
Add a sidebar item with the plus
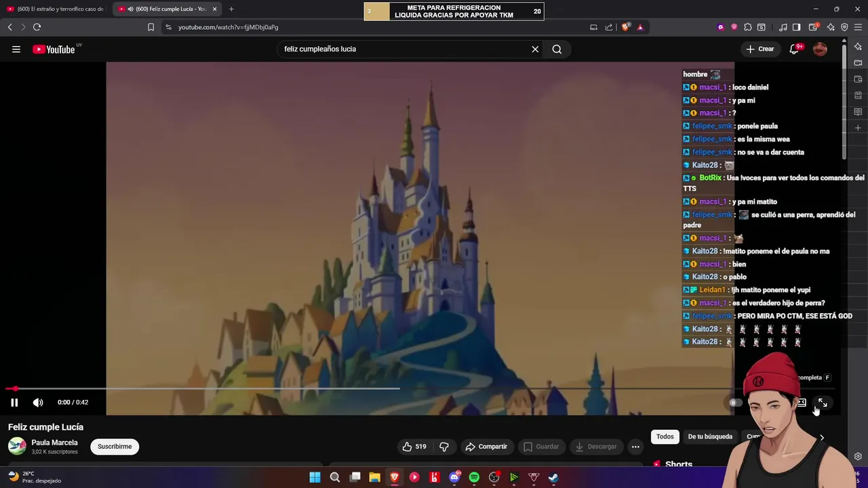(858, 128)
